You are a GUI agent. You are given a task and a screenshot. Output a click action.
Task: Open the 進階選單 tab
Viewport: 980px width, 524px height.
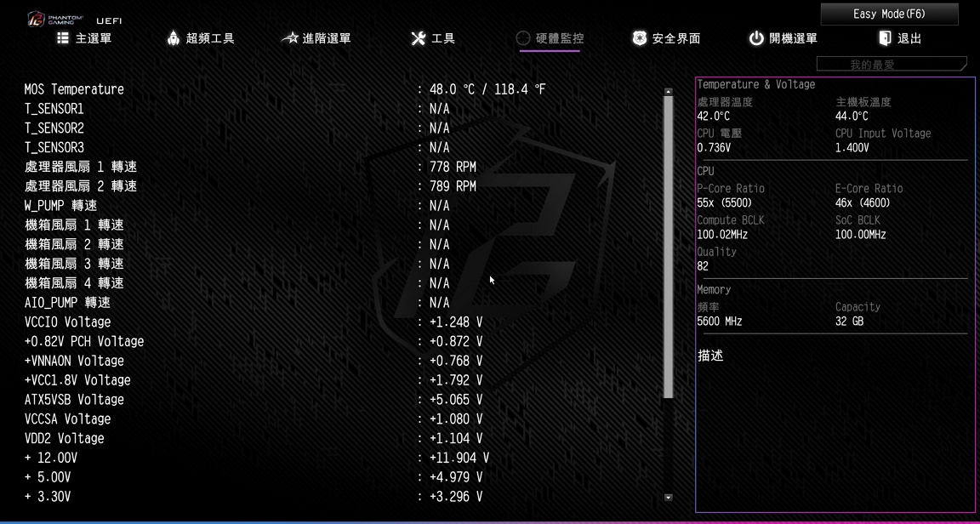(x=316, y=38)
